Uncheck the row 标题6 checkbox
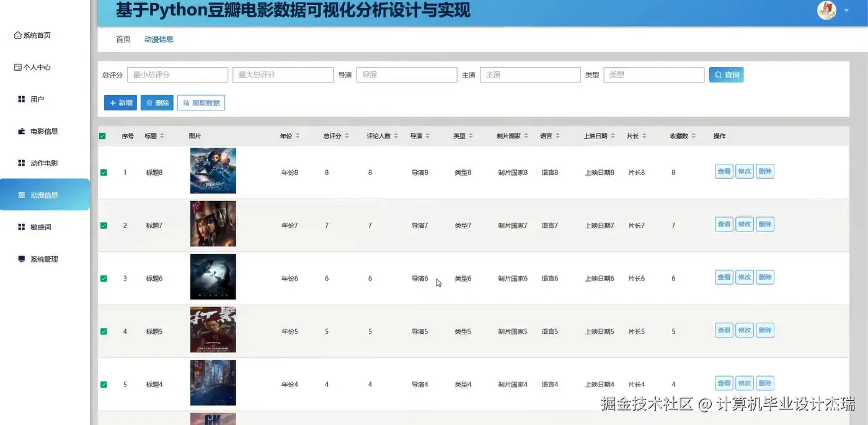The image size is (868, 425). 104,279
